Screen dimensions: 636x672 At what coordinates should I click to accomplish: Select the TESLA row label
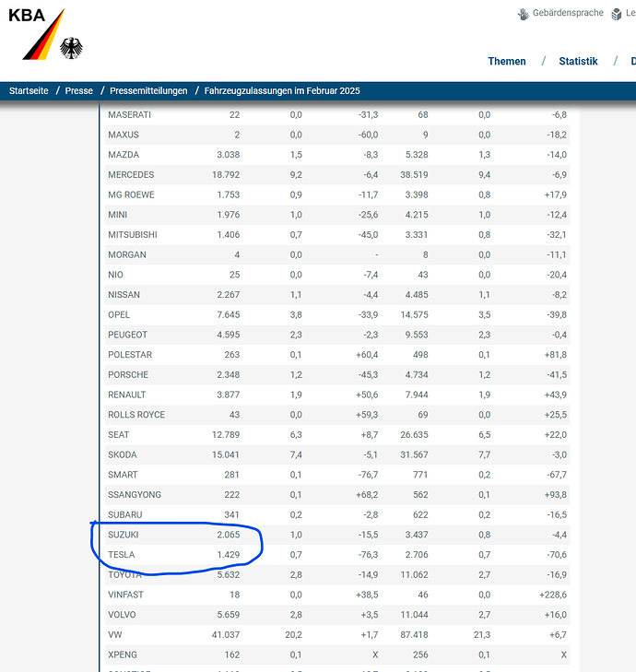coord(122,555)
